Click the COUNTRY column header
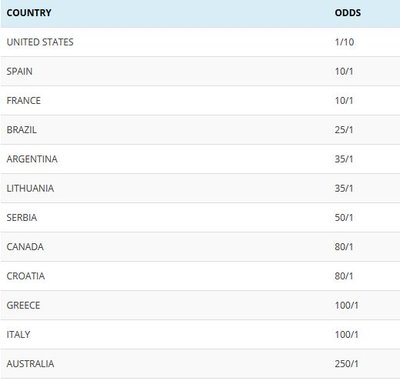 pyautogui.click(x=29, y=13)
